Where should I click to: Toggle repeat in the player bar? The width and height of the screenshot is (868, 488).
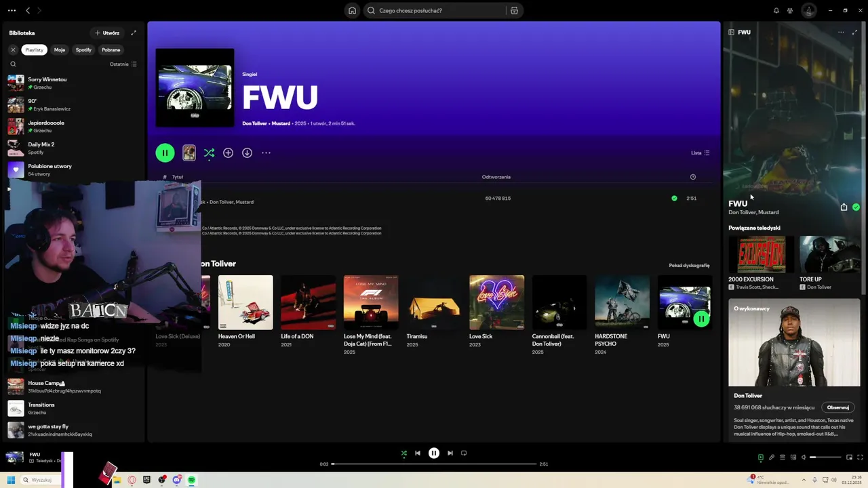[464, 453]
